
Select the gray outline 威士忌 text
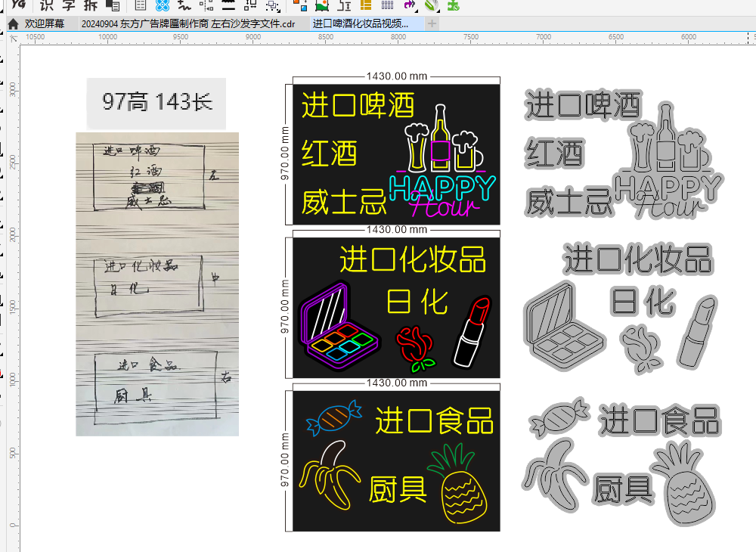(569, 201)
